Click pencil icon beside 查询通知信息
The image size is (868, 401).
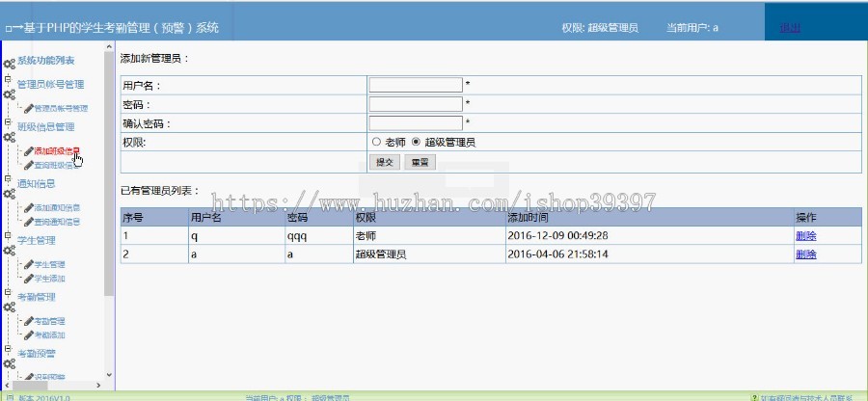(29, 222)
